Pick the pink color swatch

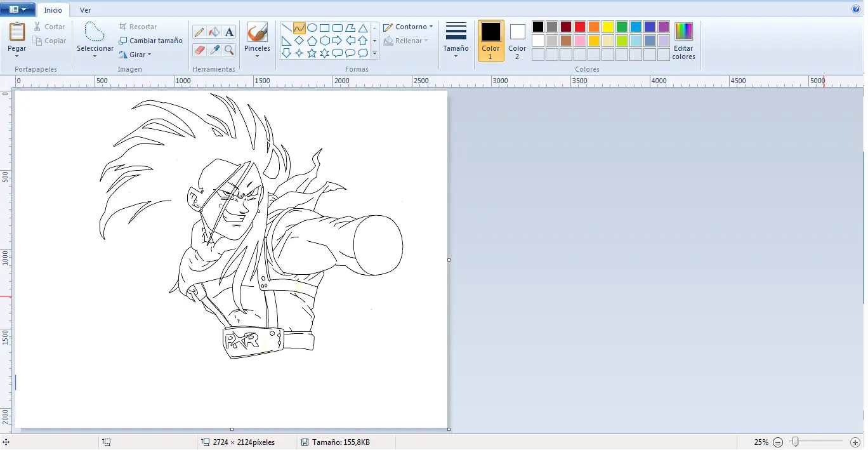click(580, 41)
